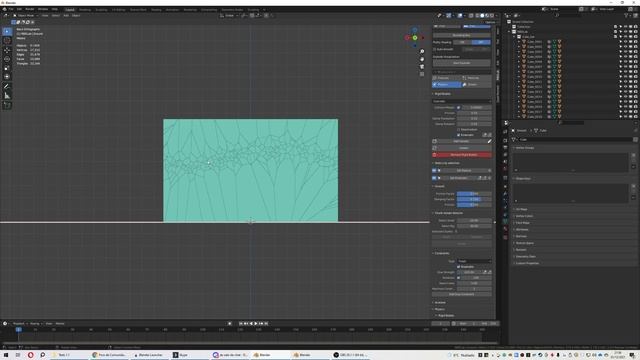Open the Object Mode dropdown
The image size is (640, 360).
click(25, 16)
